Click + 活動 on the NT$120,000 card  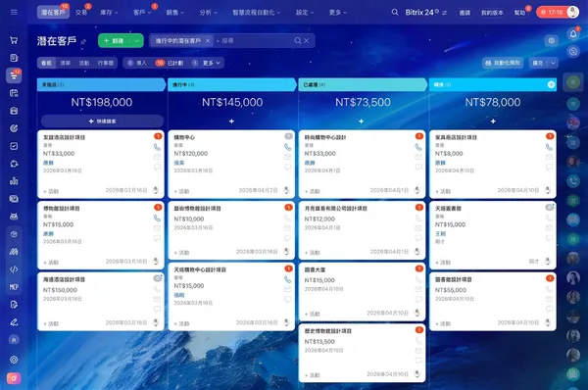point(181,191)
